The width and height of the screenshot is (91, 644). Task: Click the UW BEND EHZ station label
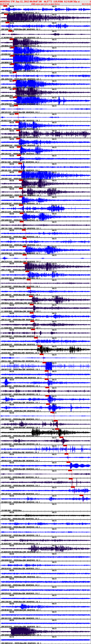[x=7, y=245]
